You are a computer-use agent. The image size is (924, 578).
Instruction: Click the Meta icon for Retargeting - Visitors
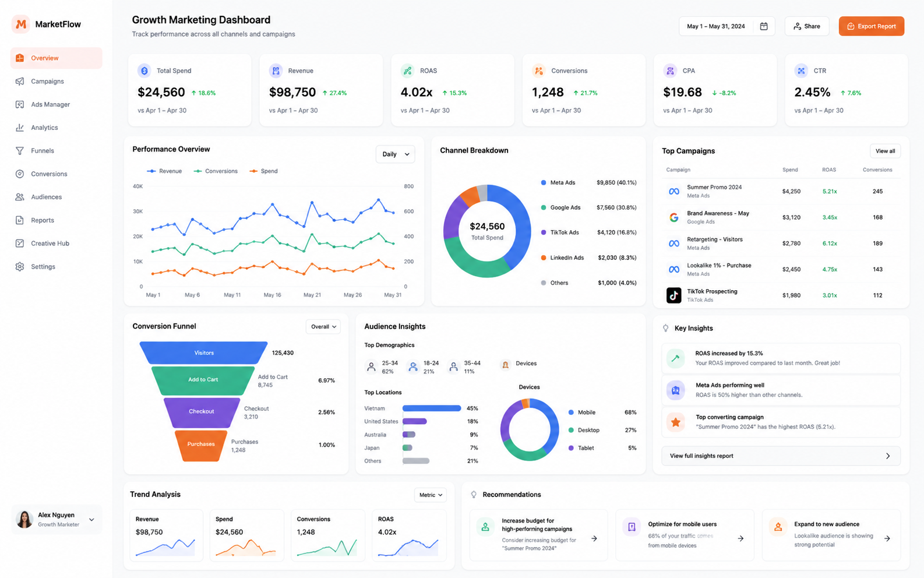tap(674, 243)
